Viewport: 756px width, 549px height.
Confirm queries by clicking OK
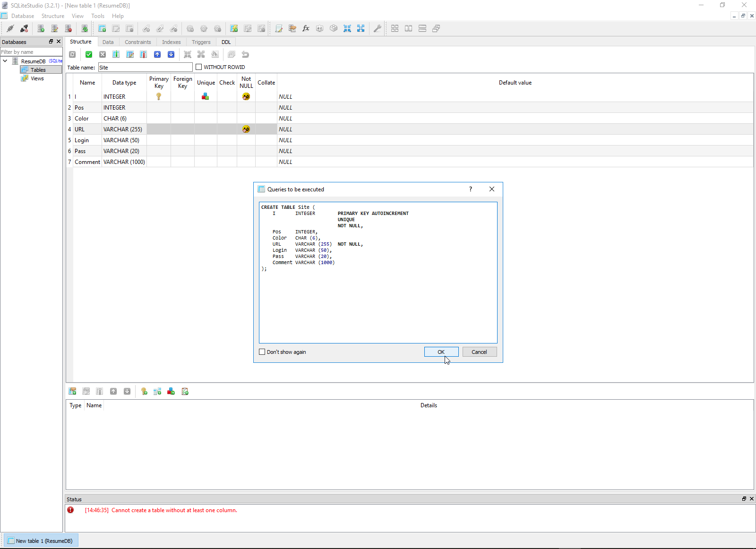(441, 352)
